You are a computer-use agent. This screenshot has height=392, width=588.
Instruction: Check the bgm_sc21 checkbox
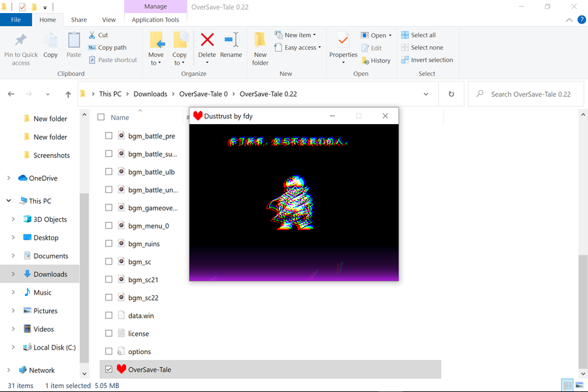click(108, 280)
